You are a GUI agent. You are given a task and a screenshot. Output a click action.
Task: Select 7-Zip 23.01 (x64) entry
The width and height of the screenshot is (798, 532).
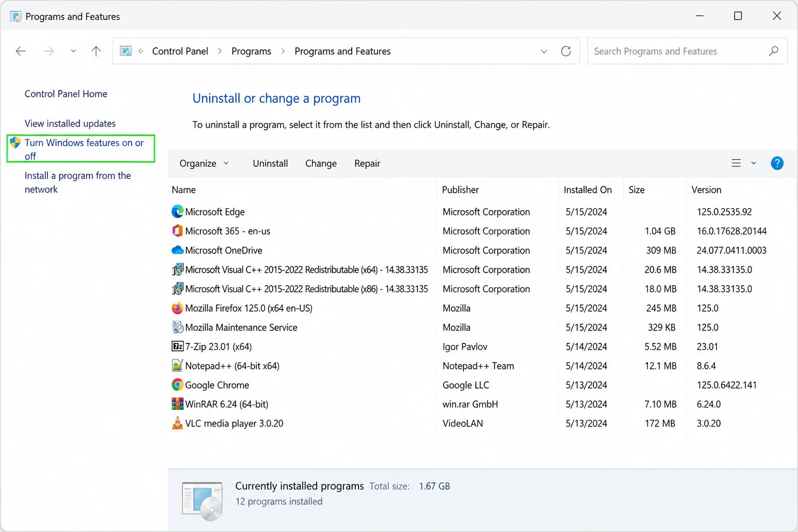click(x=218, y=346)
